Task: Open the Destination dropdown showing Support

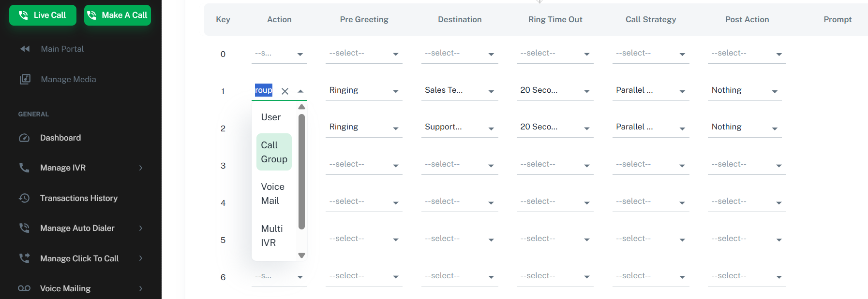Action: click(x=460, y=128)
